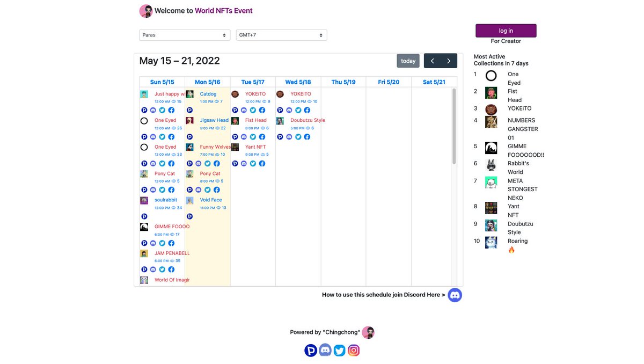644x364 pixels.
Task: Open Discord icon under JAM PENABELL event
Action: point(153,270)
